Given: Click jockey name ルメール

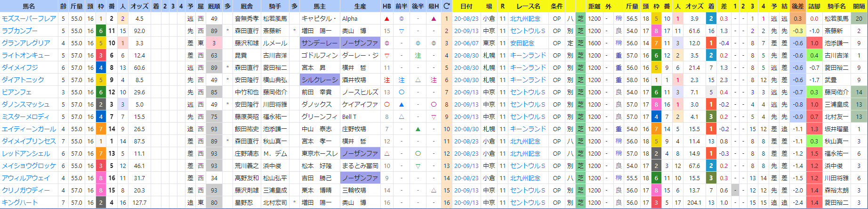Looking at the screenshot, I should click(x=275, y=43).
